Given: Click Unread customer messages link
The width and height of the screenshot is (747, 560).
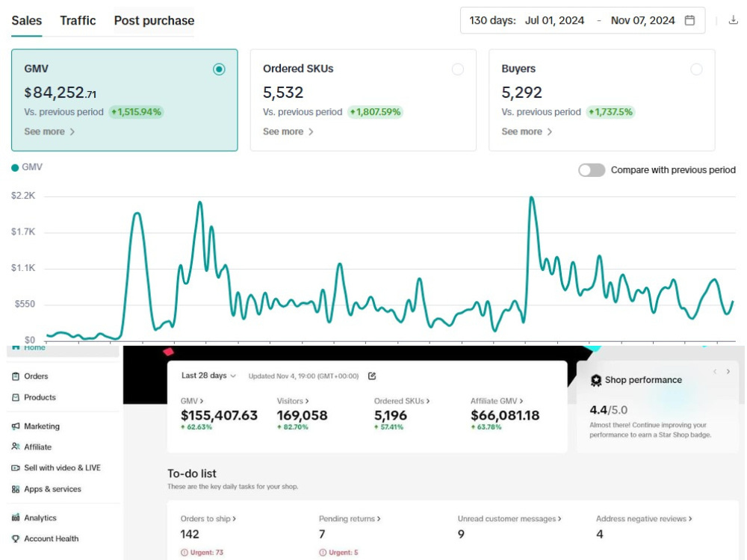Looking at the screenshot, I should coord(509,519).
